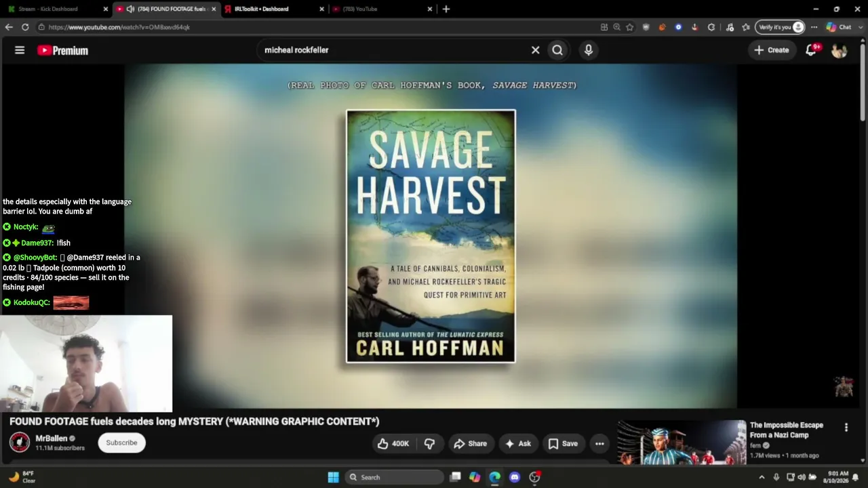Open more actions for the video
Image resolution: width=868 pixels, height=488 pixels.
pos(599,444)
